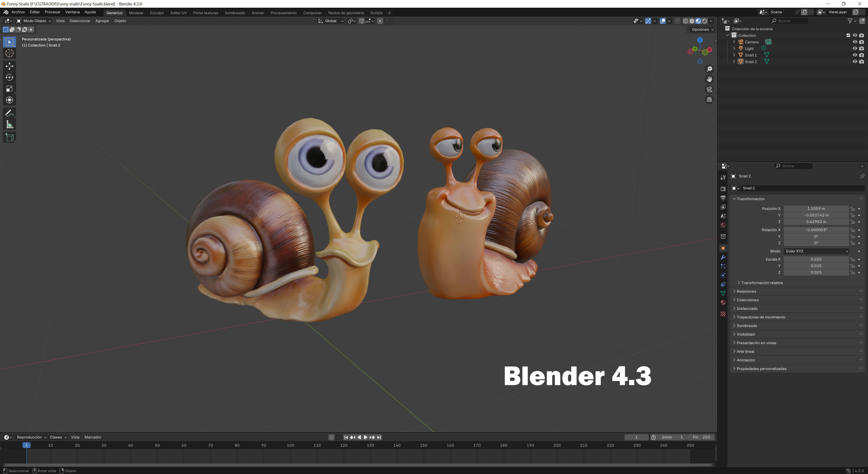The image size is (868, 474).
Task: Toggle proportional editing button
Action: [x=380, y=21]
